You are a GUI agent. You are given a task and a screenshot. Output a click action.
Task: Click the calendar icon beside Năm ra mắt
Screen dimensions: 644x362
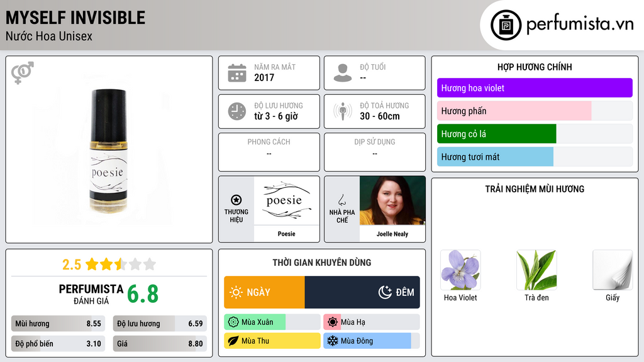(x=237, y=73)
